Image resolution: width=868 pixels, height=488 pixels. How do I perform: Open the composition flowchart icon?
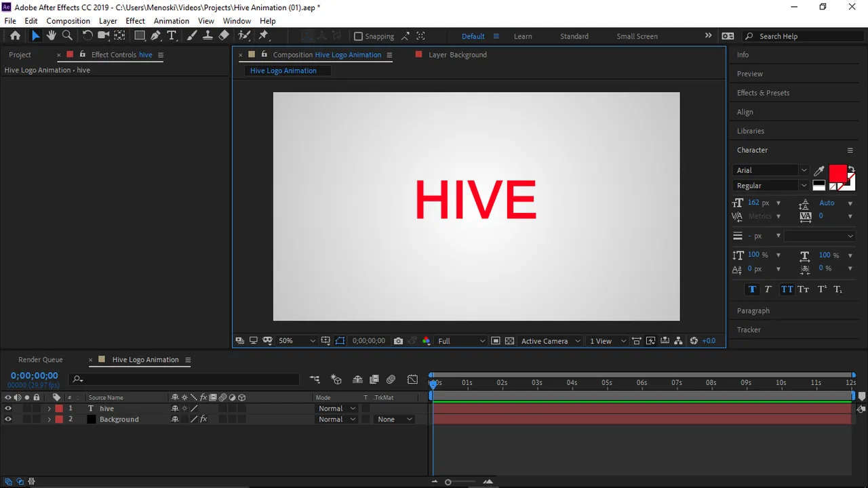click(678, 341)
